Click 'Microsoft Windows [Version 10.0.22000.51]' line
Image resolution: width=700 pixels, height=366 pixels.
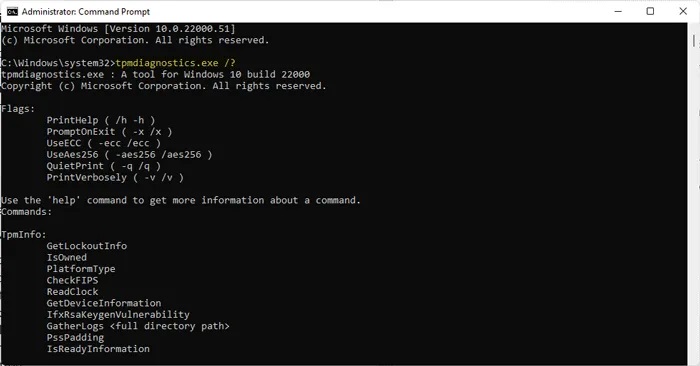pos(118,29)
